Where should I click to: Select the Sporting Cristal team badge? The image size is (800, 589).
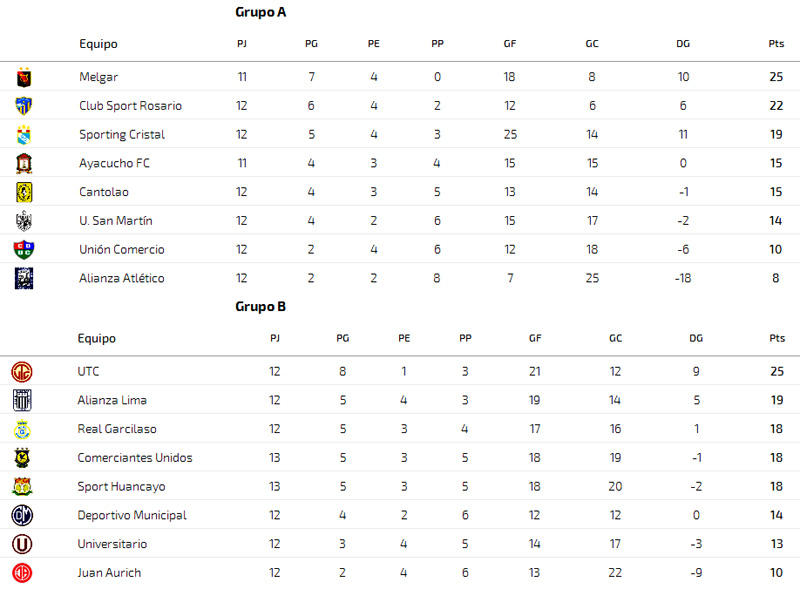(24, 135)
